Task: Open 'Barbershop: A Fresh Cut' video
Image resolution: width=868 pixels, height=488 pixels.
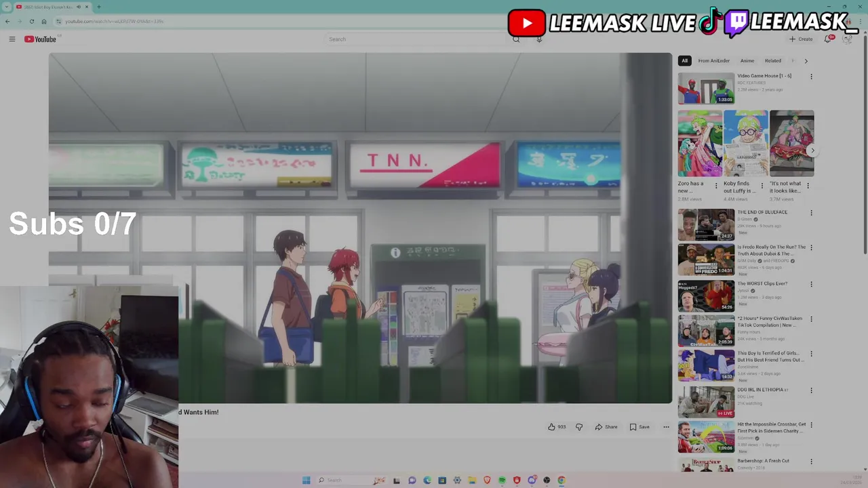Action: click(x=706, y=465)
